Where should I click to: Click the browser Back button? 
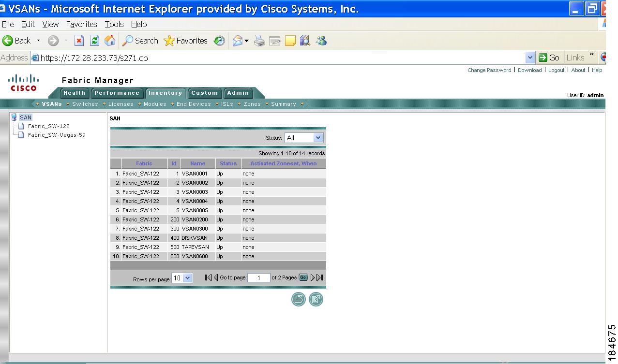pyautogui.click(x=16, y=41)
